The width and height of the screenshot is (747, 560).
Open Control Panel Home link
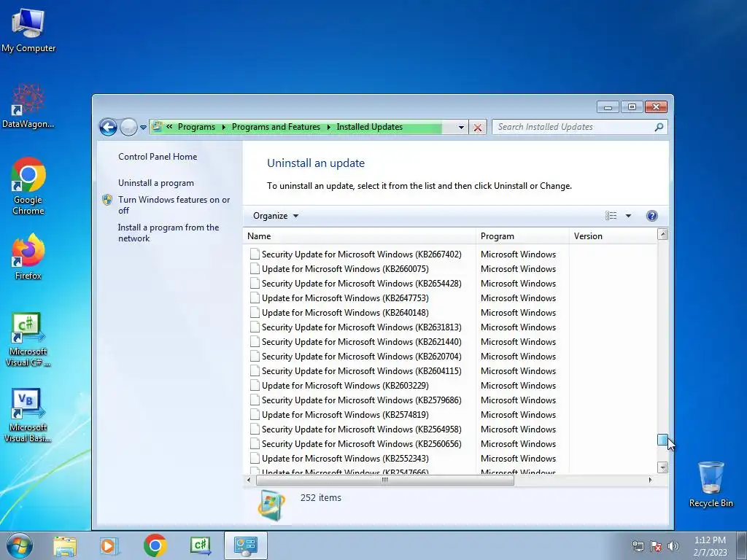[x=158, y=157]
